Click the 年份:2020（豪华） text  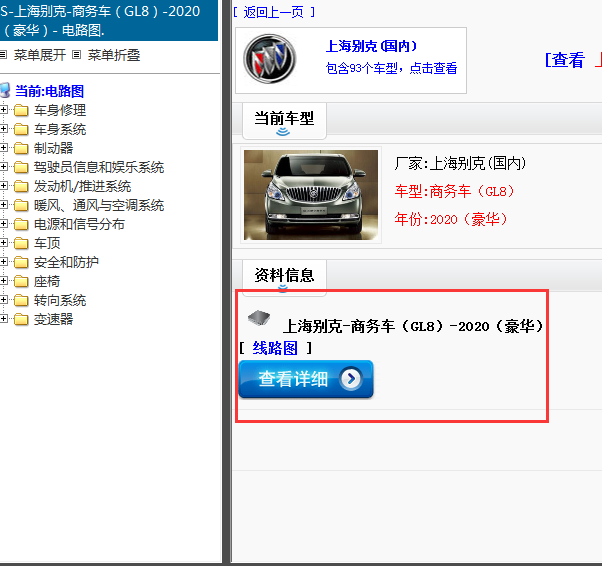(x=452, y=219)
